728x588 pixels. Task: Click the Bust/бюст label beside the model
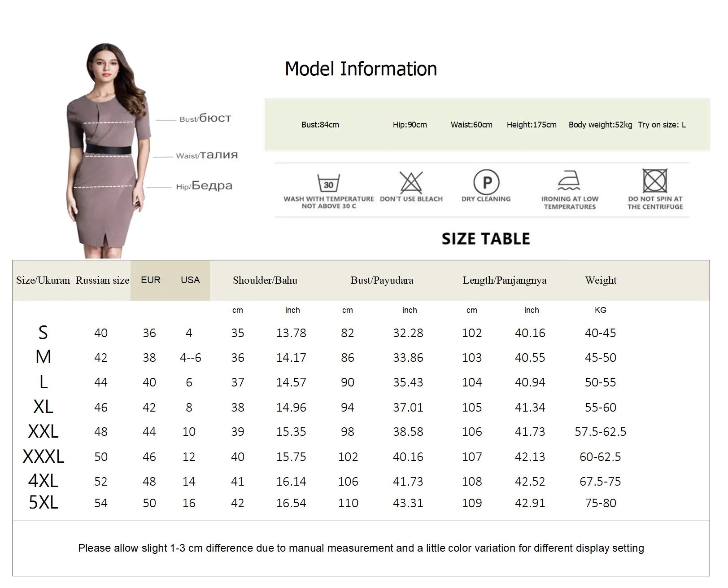click(205, 118)
